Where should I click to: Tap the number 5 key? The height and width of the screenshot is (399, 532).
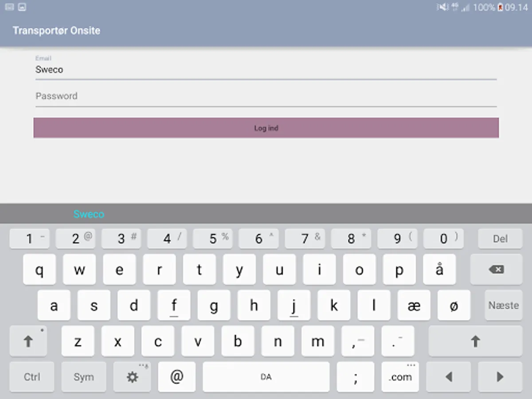point(213,239)
